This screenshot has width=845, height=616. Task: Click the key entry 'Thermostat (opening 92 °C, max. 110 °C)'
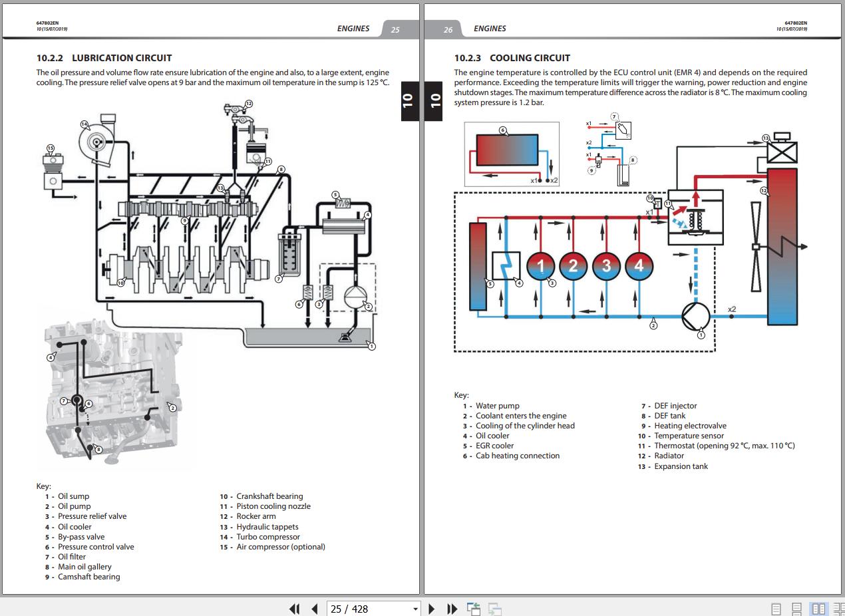point(725,446)
